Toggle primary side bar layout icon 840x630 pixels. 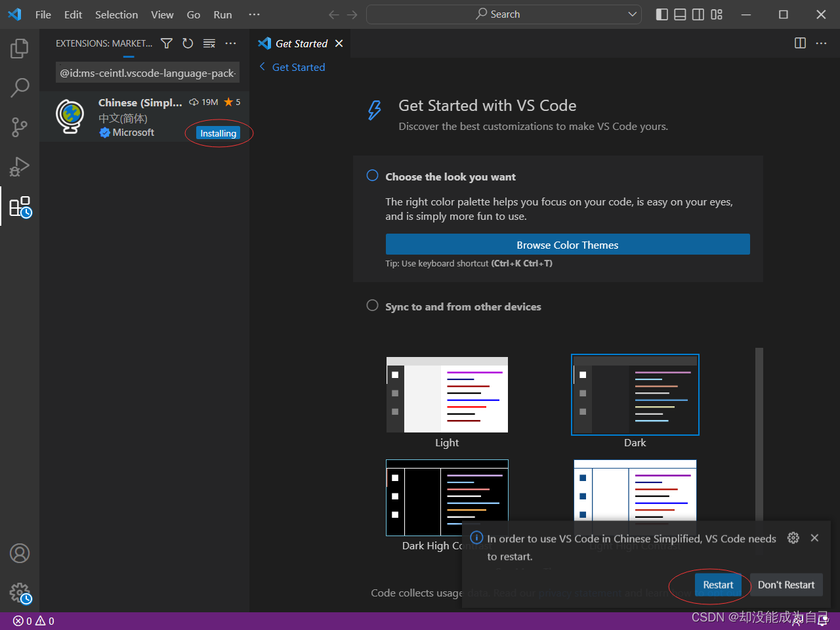click(x=662, y=14)
